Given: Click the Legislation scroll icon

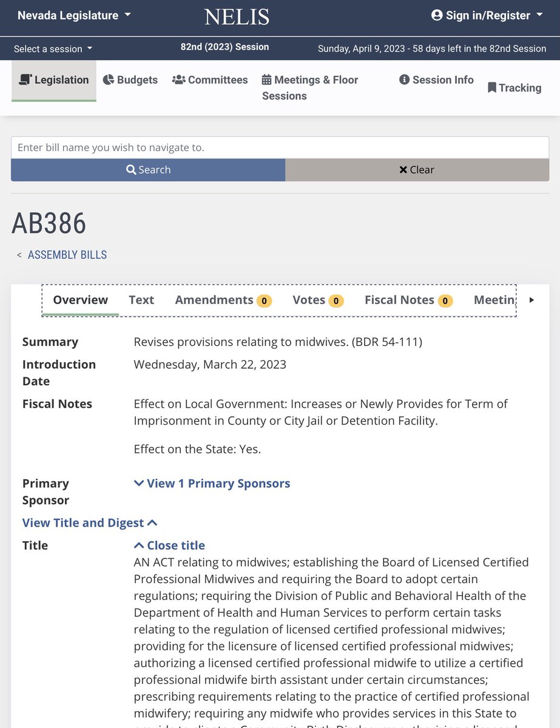Looking at the screenshot, I should click(25, 79).
